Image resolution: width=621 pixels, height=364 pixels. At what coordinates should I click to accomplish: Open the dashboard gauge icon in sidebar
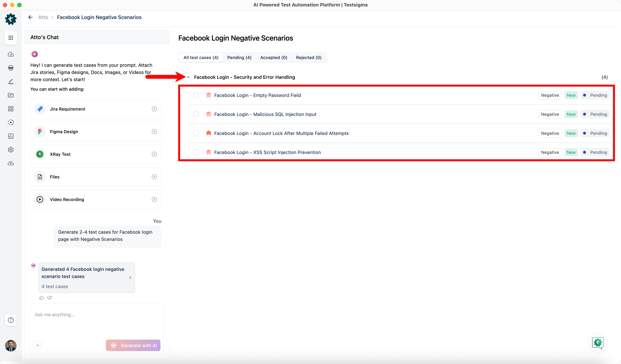click(11, 54)
